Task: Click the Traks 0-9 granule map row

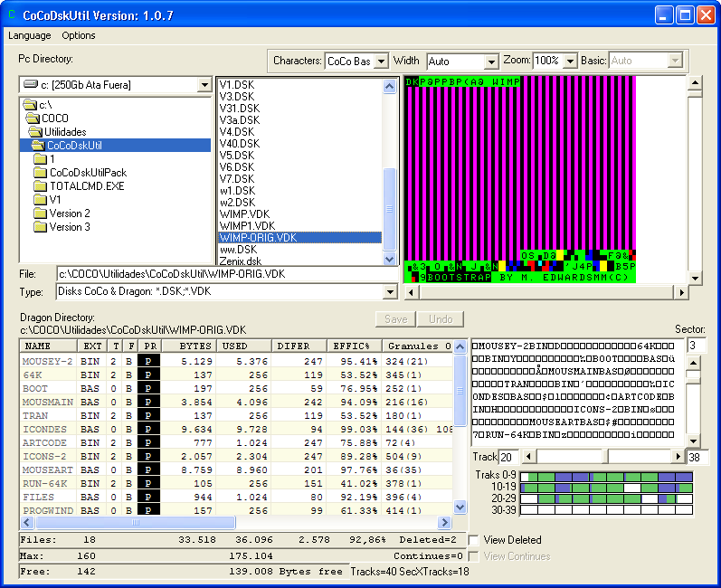Action: tap(606, 477)
